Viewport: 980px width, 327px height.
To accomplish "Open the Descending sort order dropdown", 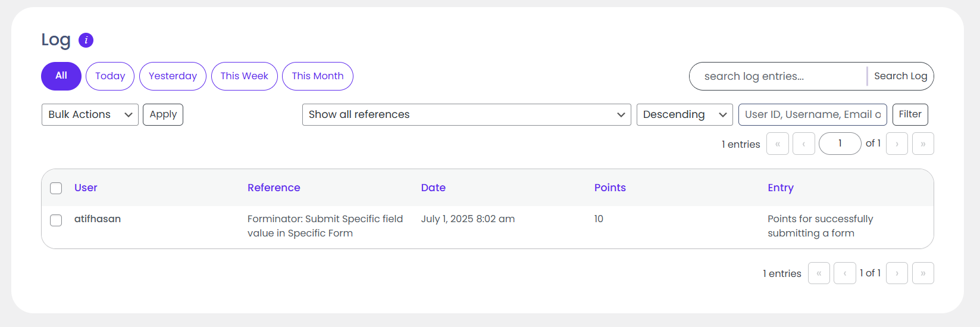I will [x=684, y=115].
